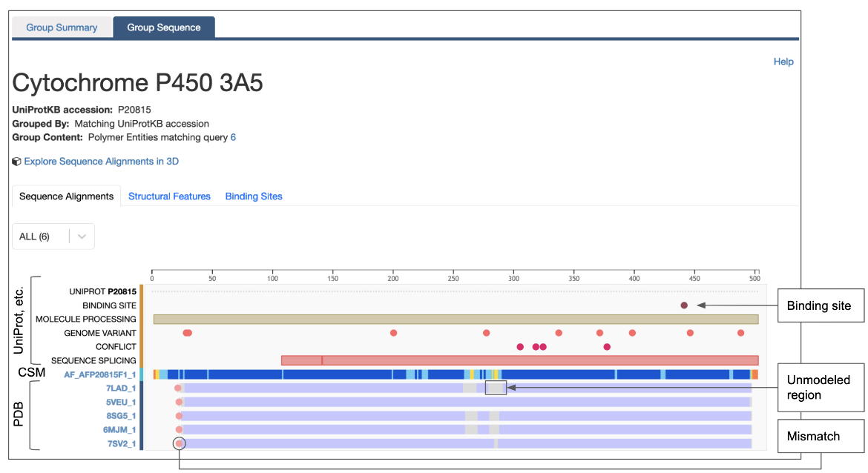Open the polymer entities count 6 link
Viewport: 868px width, 473px height.
[233, 137]
